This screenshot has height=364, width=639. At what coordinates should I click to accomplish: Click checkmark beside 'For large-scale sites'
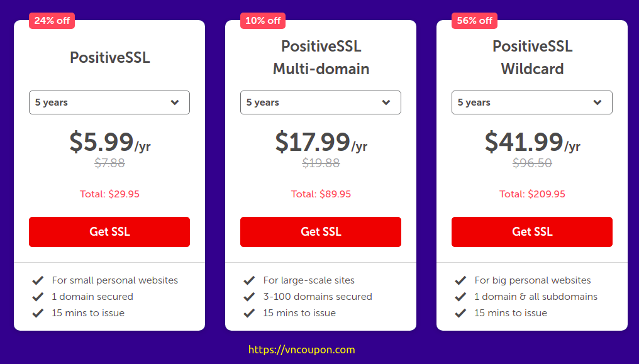(x=249, y=280)
